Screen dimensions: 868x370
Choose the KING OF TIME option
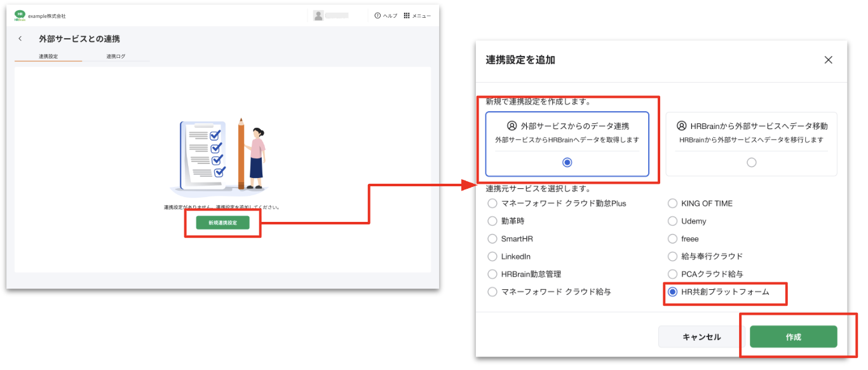coord(672,203)
